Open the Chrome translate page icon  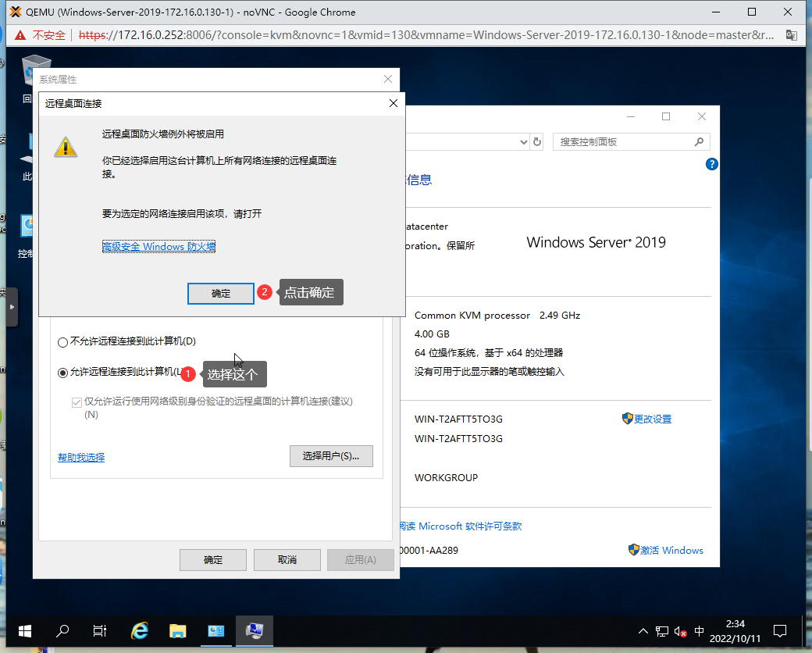point(791,35)
